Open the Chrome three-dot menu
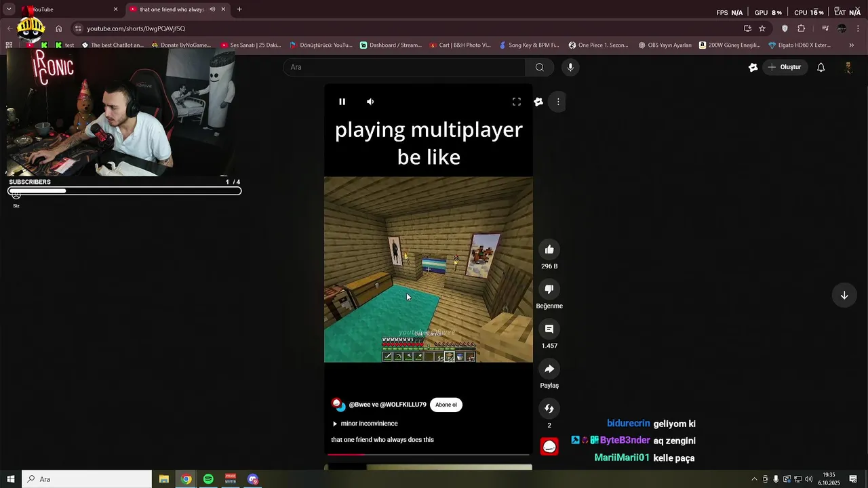This screenshot has height=488, width=868. (859, 28)
